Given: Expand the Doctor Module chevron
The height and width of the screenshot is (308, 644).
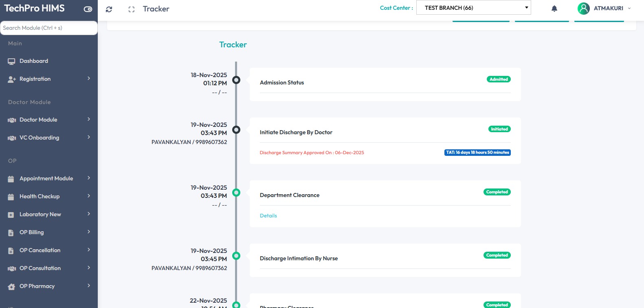Looking at the screenshot, I should coord(89,119).
